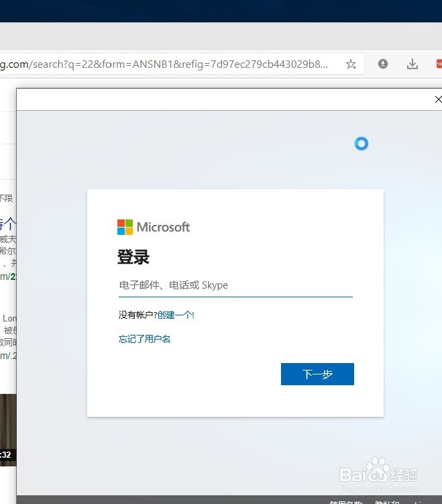
Task: Open the video thumbnail showing :32 duration
Action: click(8, 430)
